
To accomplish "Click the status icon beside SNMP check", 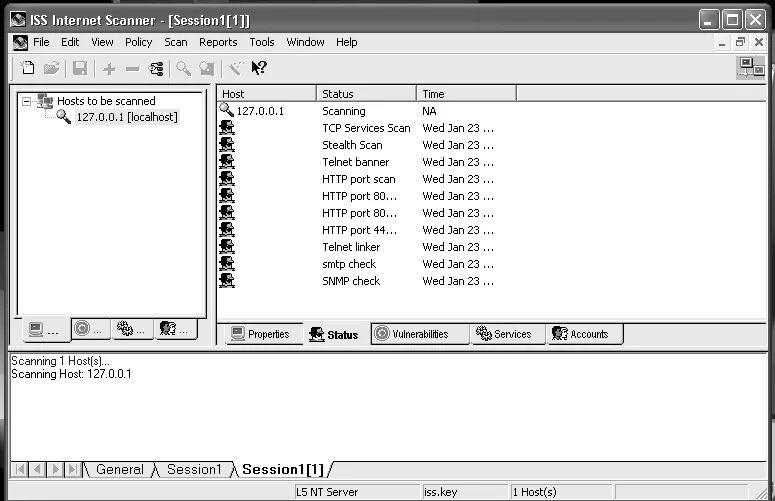I will (x=227, y=281).
